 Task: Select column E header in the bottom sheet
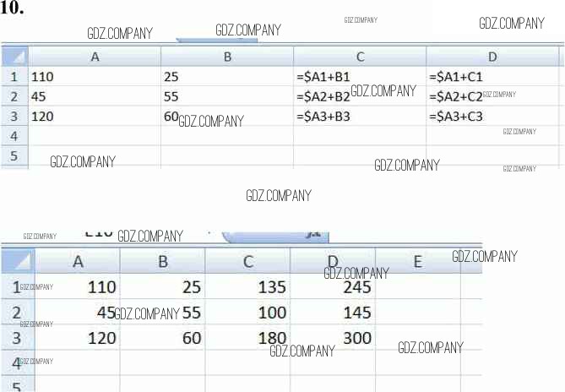point(417,261)
